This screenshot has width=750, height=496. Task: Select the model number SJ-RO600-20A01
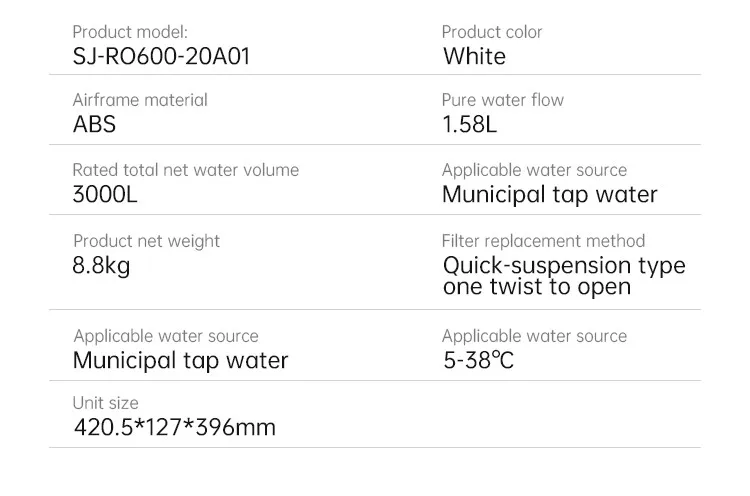pos(161,56)
